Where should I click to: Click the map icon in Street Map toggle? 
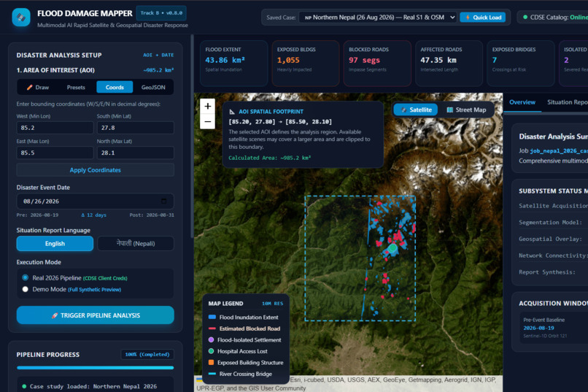pyautogui.click(x=449, y=110)
